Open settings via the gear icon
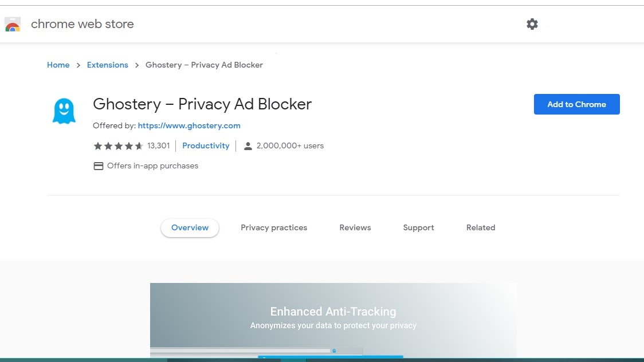Image resolution: width=644 pixels, height=362 pixels. click(x=532, y=24)
